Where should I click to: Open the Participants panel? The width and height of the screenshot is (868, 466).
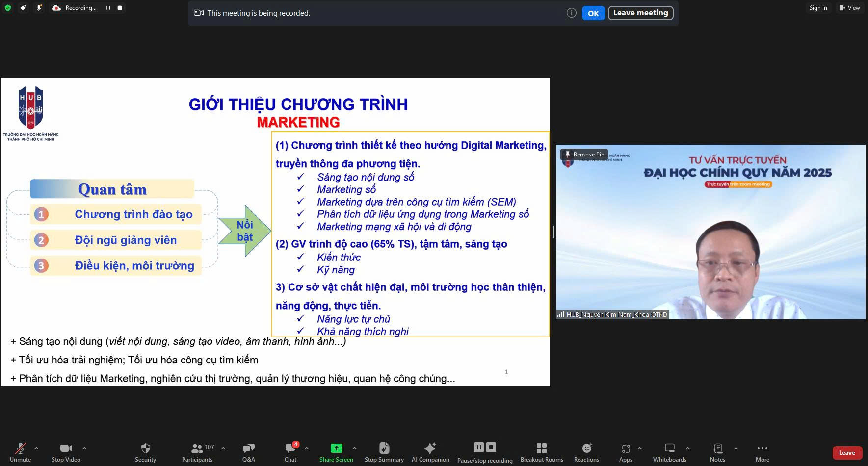click(x=197, y=452)
